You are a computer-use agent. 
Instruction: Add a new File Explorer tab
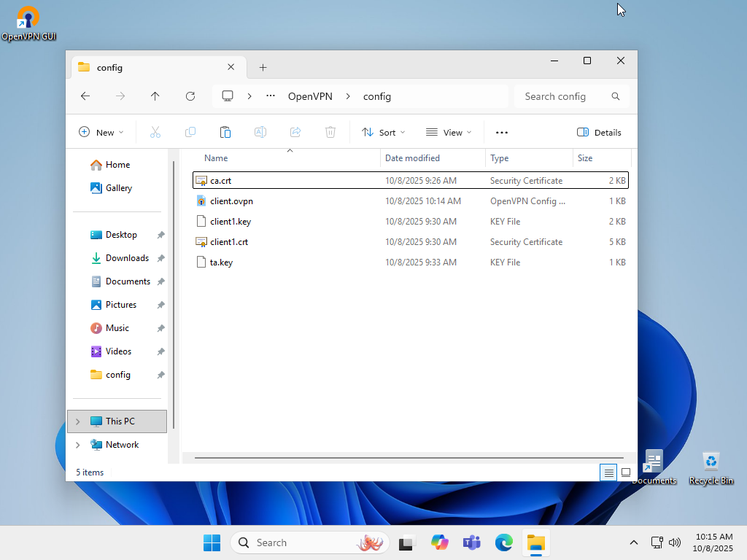pos(263,68)
